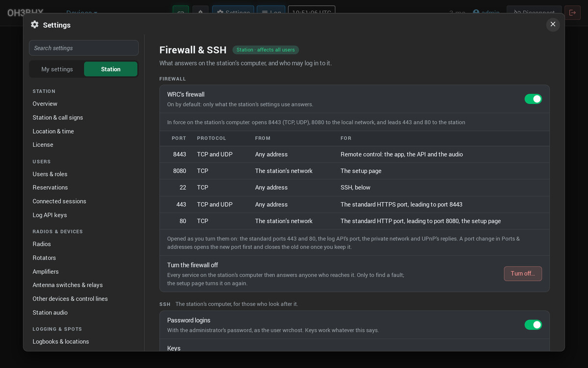The width and height of the screenshot is (588, 368).
Task: Click 'Any address' in the 8443 row
Action: pyautogui.click(x=271, y=154)
